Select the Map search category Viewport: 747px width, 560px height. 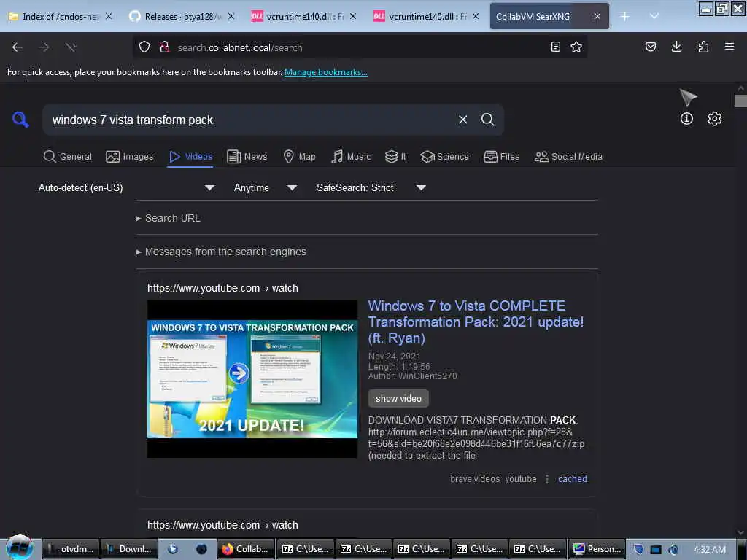pyautogui.click(x=299, y=157)
